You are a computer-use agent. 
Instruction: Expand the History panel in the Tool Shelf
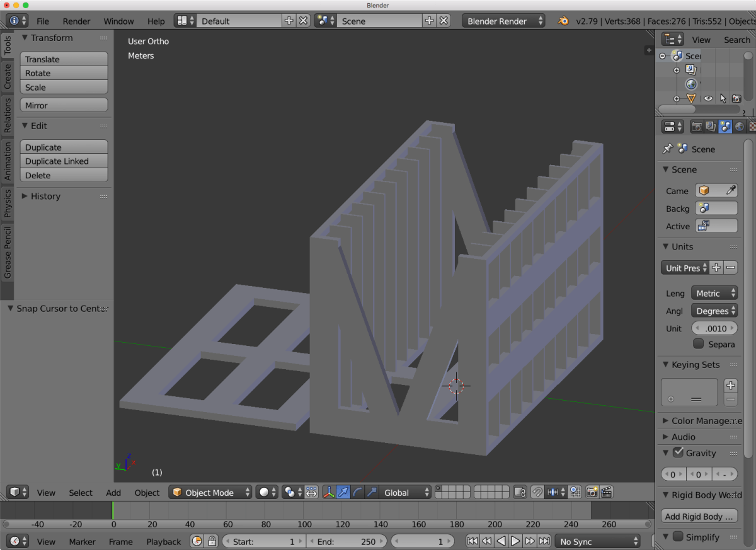[46, 196]
